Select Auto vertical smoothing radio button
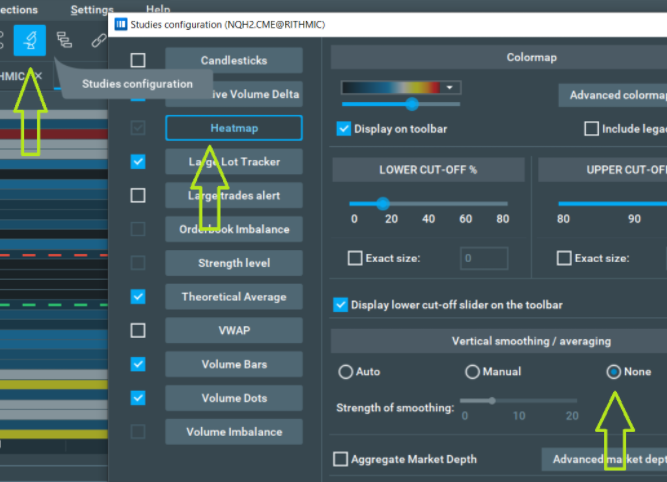Viewport: 667px width, 482px height. (x=346, y=371)
